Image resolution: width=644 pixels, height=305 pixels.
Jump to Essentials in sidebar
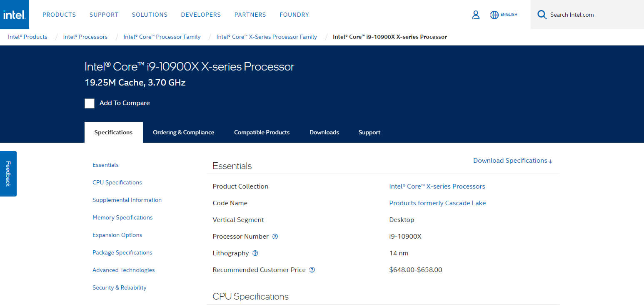pyautogui.click(x=105, y=165)
